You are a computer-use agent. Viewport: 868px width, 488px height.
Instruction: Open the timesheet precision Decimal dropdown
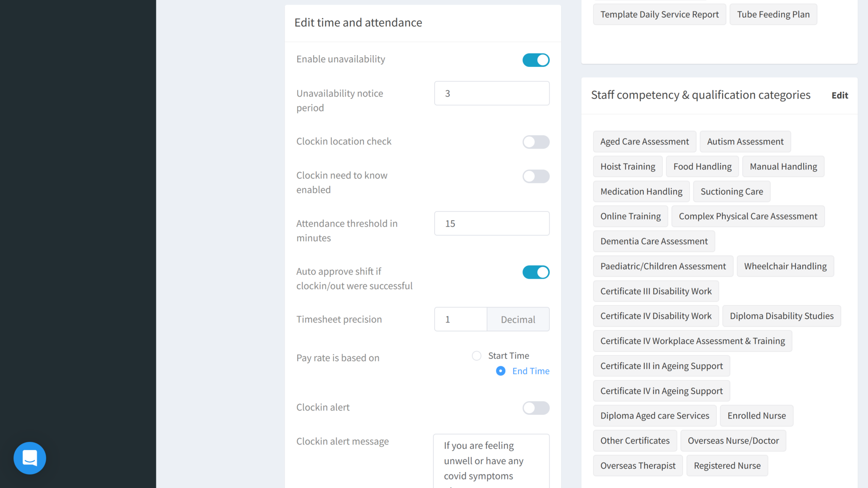[518, 319]
